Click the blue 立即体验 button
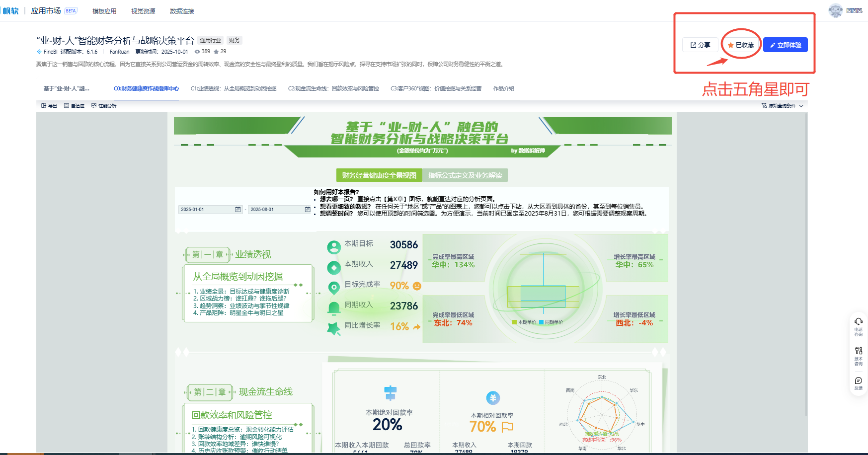The height and width of the screenshot is (455, 868). 785,45
